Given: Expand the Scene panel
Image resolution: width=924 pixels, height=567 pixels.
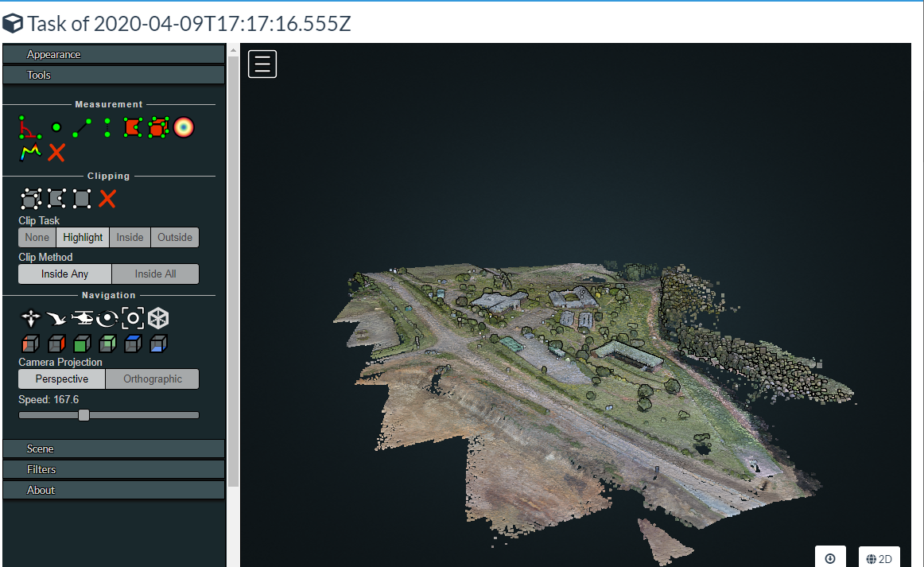Looking at the screenshot, I should tap(113, 449).
